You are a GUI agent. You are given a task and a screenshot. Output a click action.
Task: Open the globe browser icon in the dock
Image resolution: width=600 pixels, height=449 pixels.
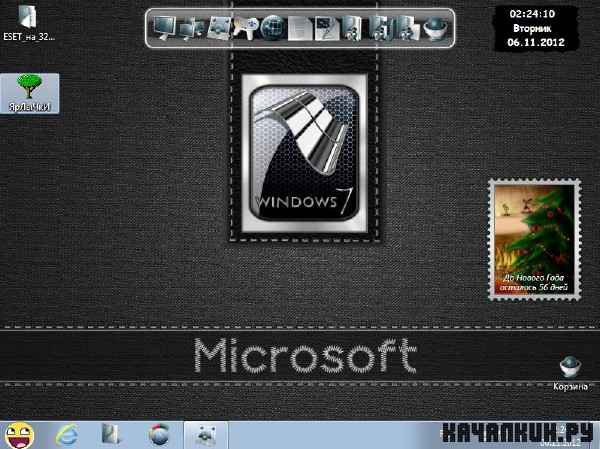273,28
